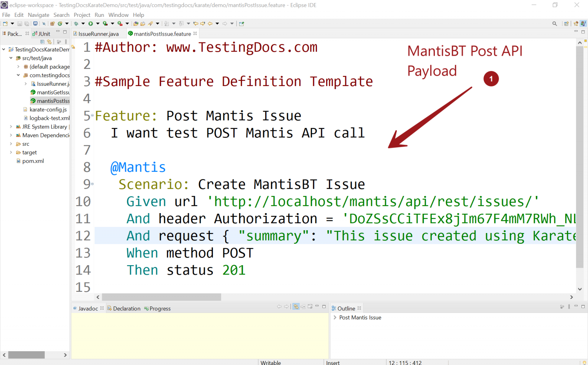
Task: Open the Run button dropdown arrow
Action: tap(98, 24)
